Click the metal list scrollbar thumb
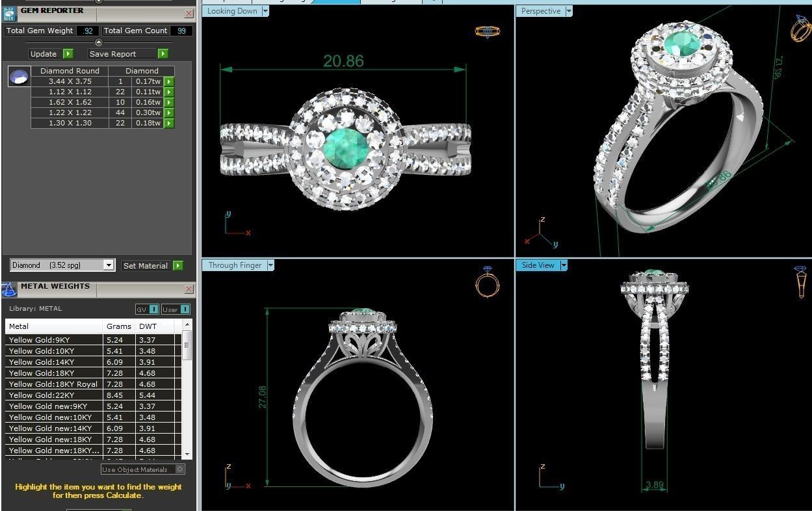812x511 pixels. [187, 345]
